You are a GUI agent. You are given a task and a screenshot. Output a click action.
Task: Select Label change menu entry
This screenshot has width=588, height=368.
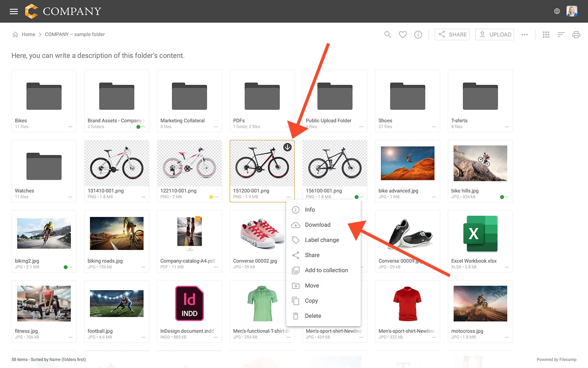point(323,240)
